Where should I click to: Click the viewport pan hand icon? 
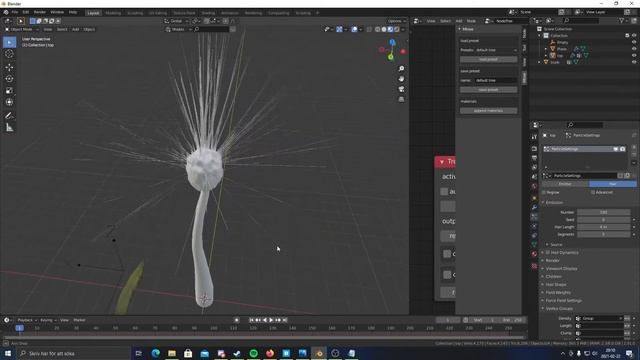401,79
